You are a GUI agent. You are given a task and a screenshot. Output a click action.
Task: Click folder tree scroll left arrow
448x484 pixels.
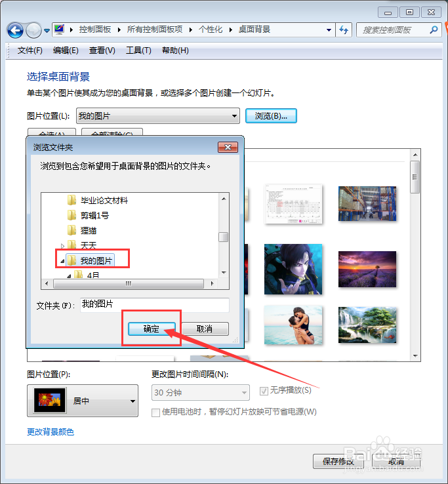point(47,283)
